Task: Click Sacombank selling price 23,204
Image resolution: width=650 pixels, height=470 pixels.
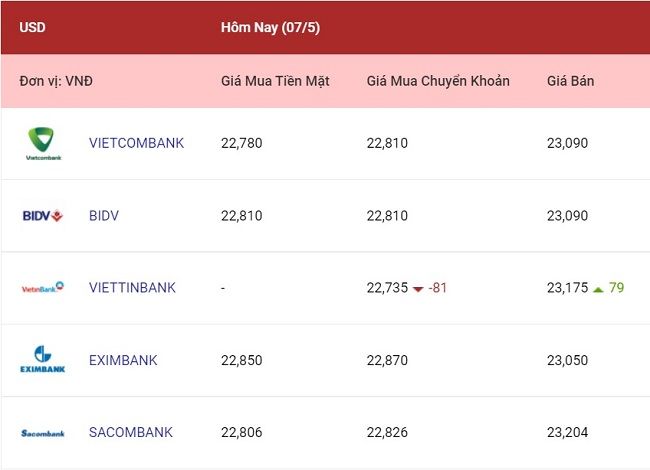Action: click(568, 433)
